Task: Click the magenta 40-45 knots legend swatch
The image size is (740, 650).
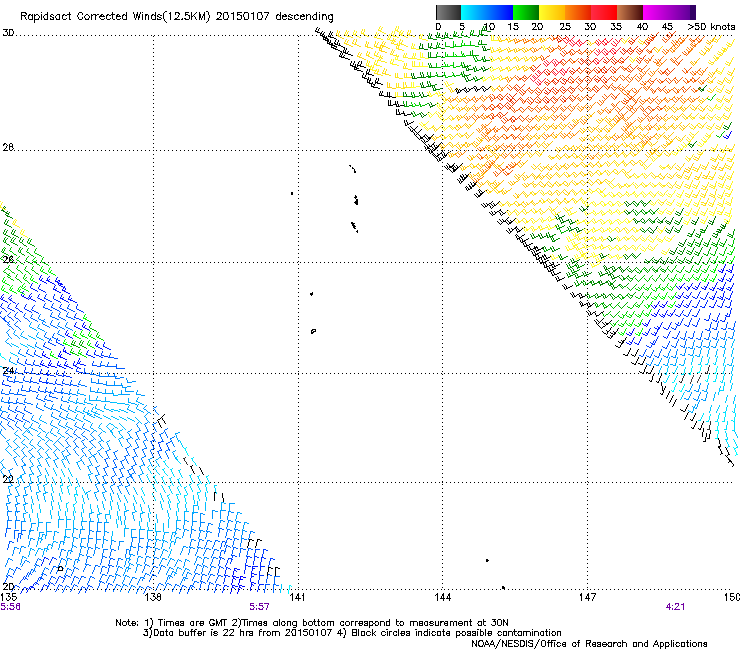Action: [656, 12]
